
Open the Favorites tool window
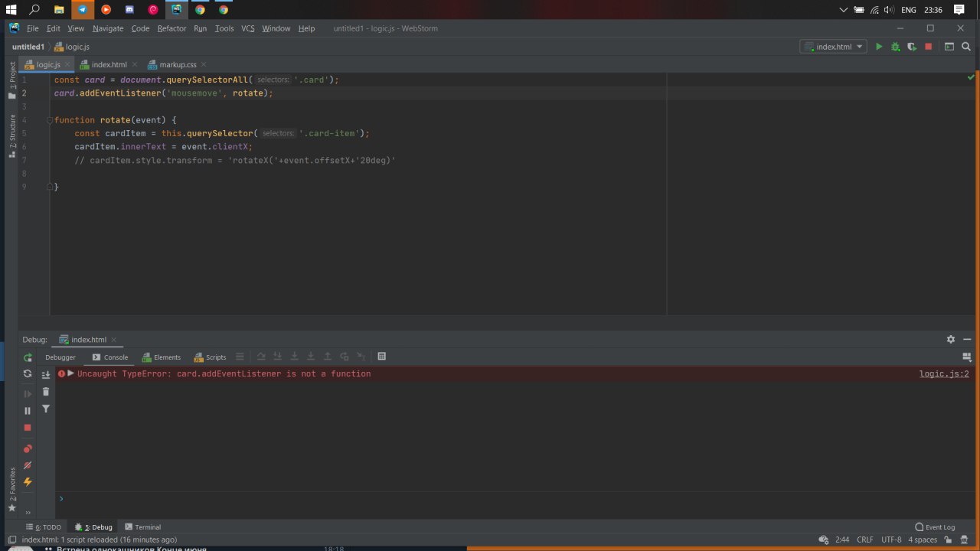point(11,490)
